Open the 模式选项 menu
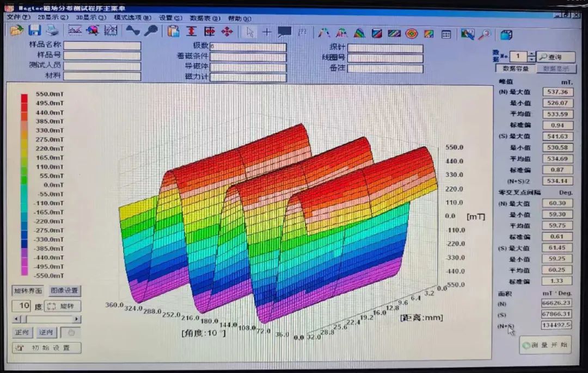Screen dimensions: 588x373 point(132,17)
